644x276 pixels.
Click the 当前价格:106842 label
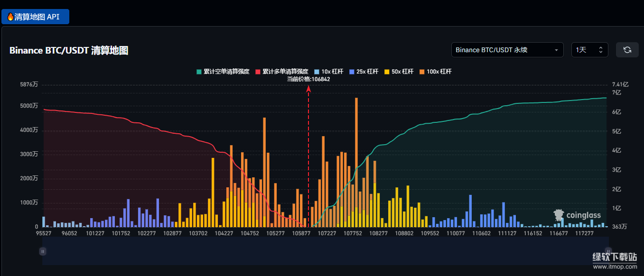[308, 79]
